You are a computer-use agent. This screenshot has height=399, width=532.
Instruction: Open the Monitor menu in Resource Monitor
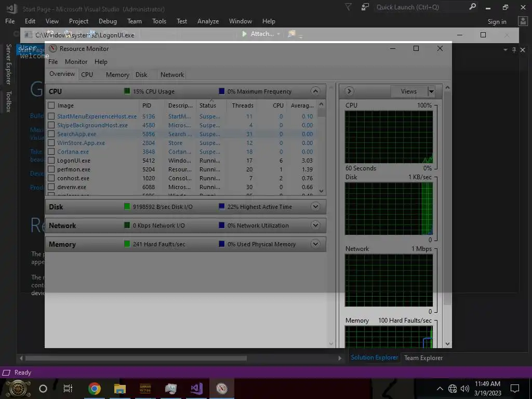pos(76,62)
